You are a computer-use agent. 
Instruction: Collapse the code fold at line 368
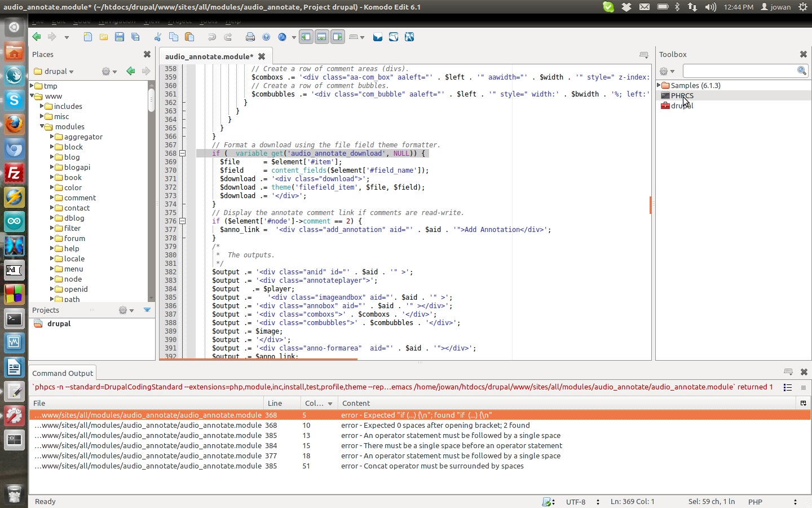click(x=182, y=153)
